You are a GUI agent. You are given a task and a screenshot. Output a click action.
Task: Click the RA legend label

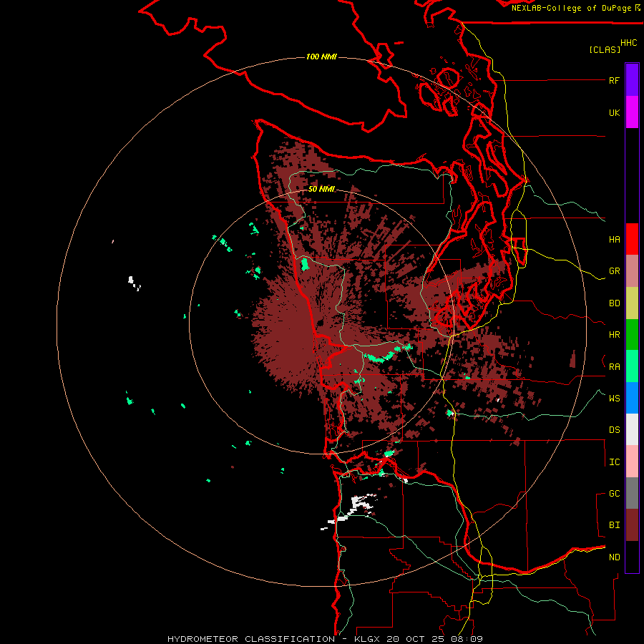pos(614,367)
